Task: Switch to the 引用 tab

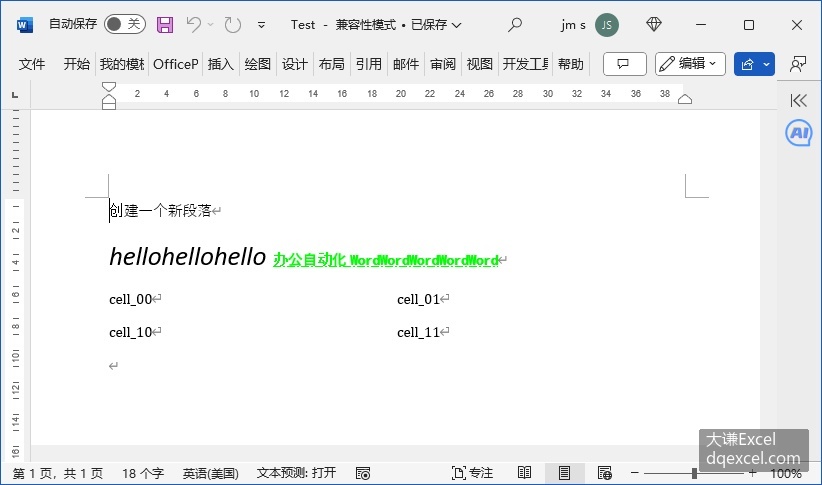Action: [369, 64]
